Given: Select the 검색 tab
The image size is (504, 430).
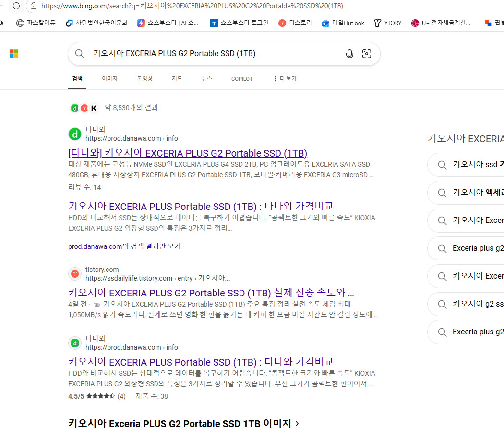Looking at the screenshot, I should (x=77, y=79).
